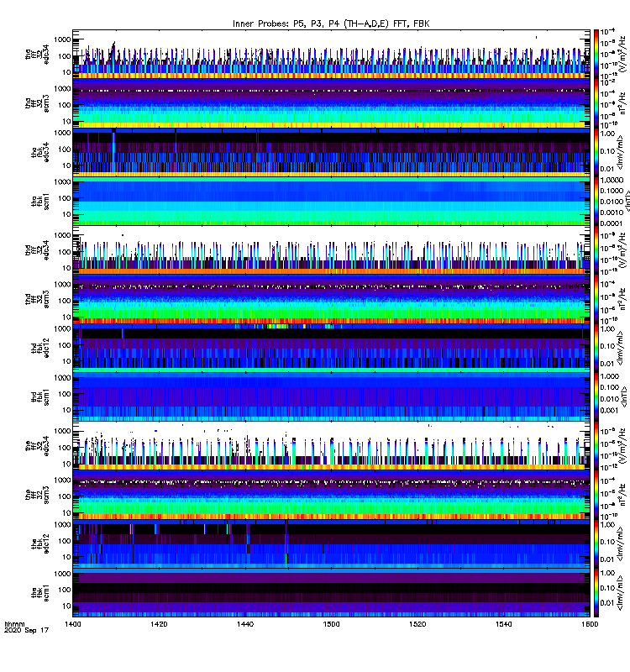Click inside the the fbk edc12 spectrogram
Image resolution: width=630 pixels, height=672 pixels.
[x=331, y=543]
